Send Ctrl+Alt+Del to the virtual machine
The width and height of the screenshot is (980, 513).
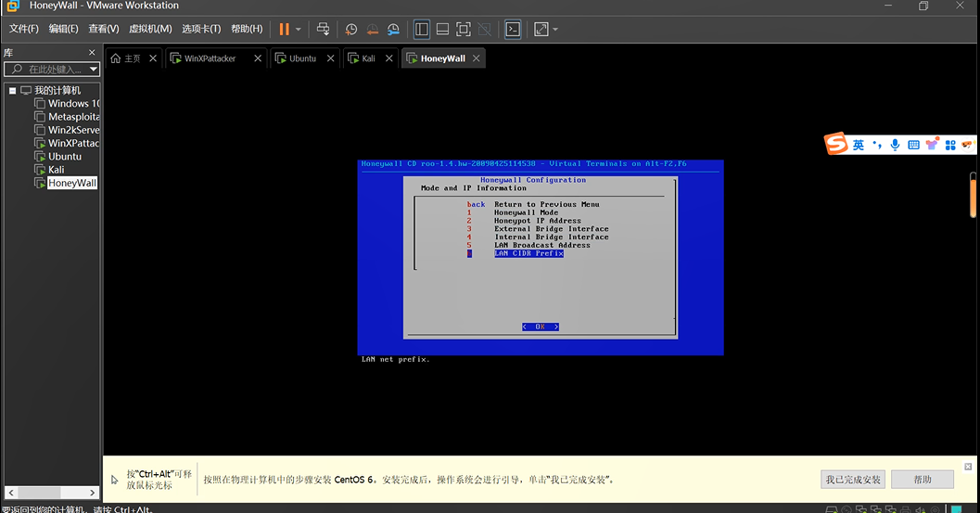[x=324, y=29]
